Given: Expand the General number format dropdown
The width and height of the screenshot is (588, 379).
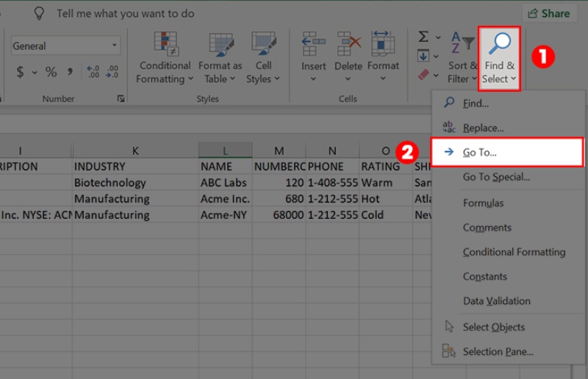Looking at the screenshot, I should tap(115, 46).
